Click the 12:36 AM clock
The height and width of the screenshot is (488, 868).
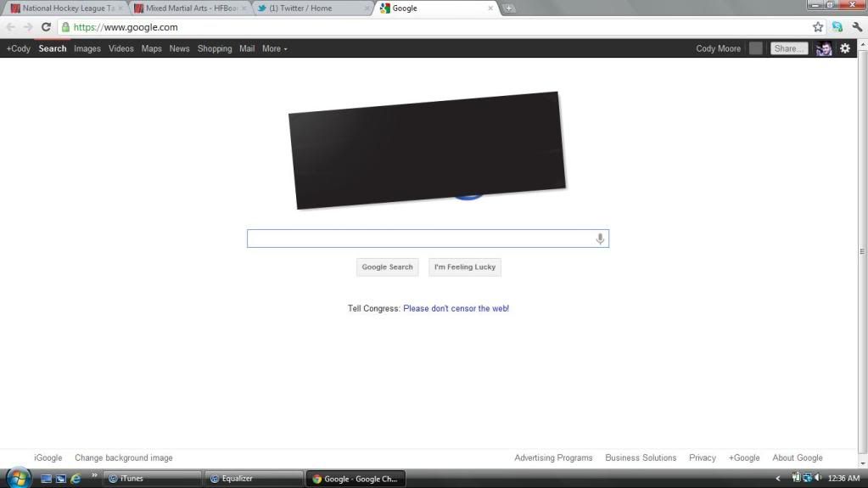click(843, 478)
